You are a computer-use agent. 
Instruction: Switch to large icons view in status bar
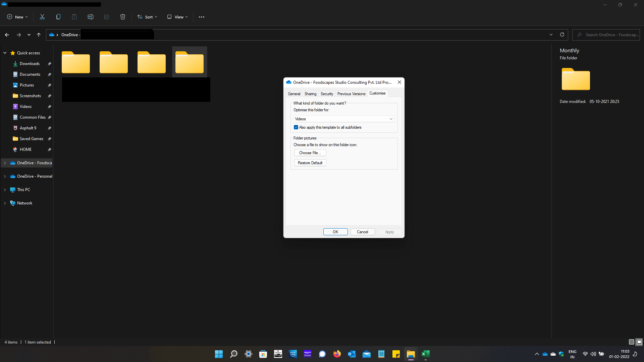[639, 342]
